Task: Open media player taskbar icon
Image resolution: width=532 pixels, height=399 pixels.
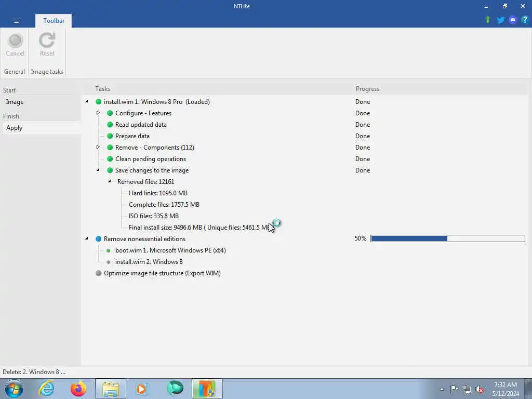Action: pos(142,389)
